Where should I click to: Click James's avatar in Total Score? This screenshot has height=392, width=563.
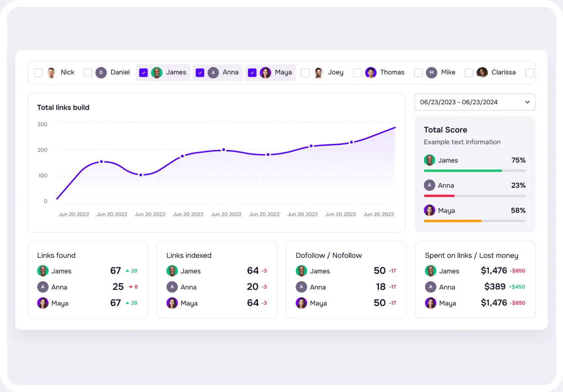429,160
